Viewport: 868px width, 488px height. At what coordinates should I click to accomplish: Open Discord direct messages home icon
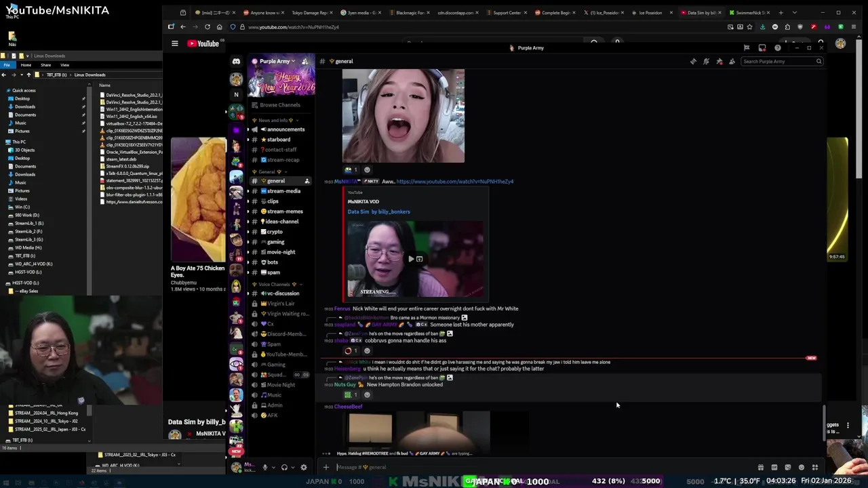coord(236,62)
